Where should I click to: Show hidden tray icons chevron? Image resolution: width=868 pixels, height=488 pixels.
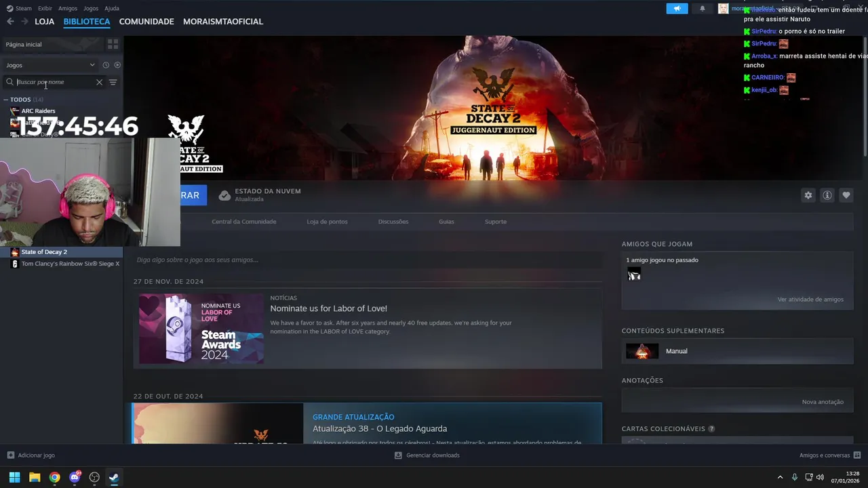pos(780,477)
